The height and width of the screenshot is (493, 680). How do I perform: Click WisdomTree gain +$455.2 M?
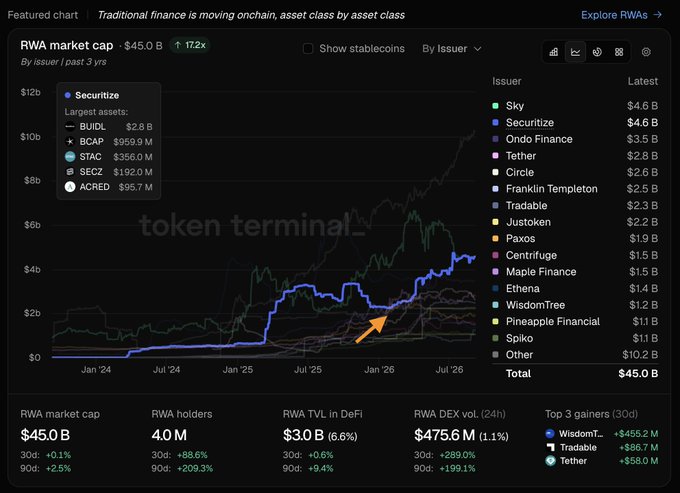tap(636, 433)
